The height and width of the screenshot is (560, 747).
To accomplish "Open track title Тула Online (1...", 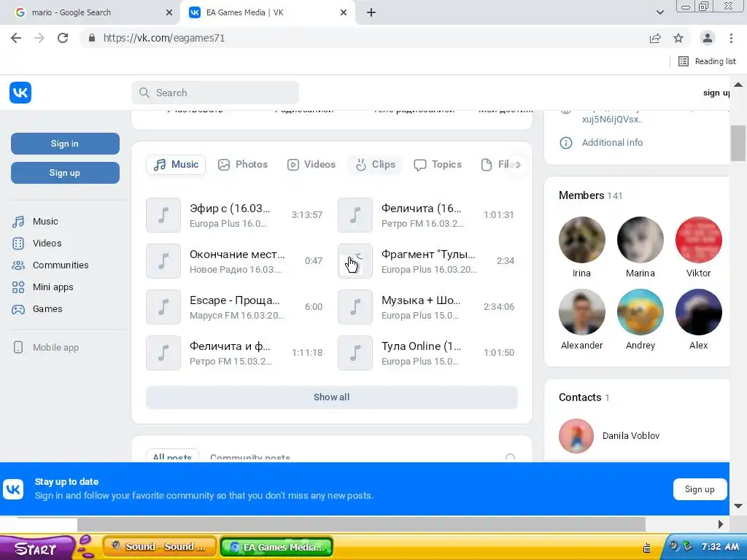I will point(421,346).
